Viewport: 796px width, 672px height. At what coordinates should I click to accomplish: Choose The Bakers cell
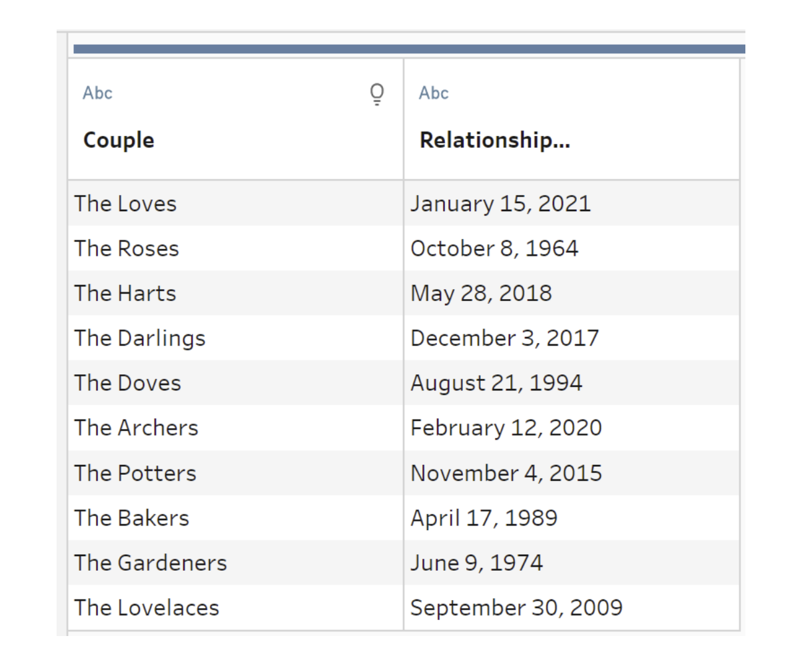(x=132, y=517)
